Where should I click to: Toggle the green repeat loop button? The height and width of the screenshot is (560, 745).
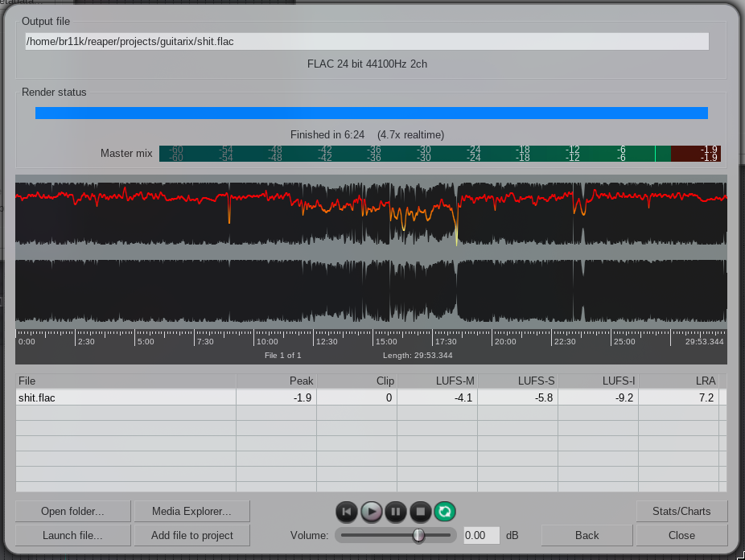click(x=444, y=511)
